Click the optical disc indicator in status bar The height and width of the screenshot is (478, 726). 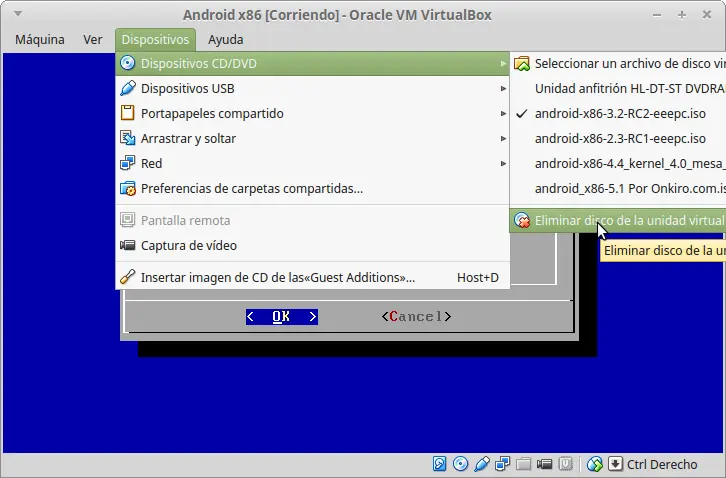tap(460, 464)
